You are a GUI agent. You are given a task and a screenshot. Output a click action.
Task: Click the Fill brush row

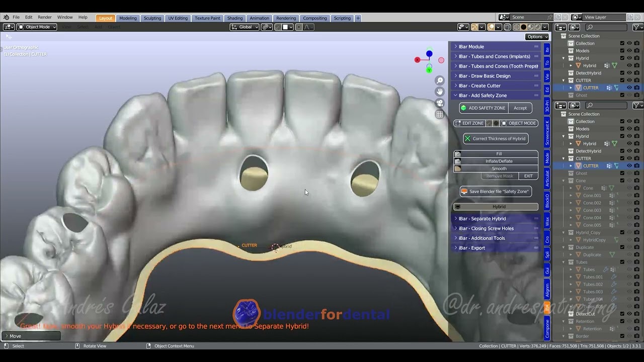coord(496,154)
